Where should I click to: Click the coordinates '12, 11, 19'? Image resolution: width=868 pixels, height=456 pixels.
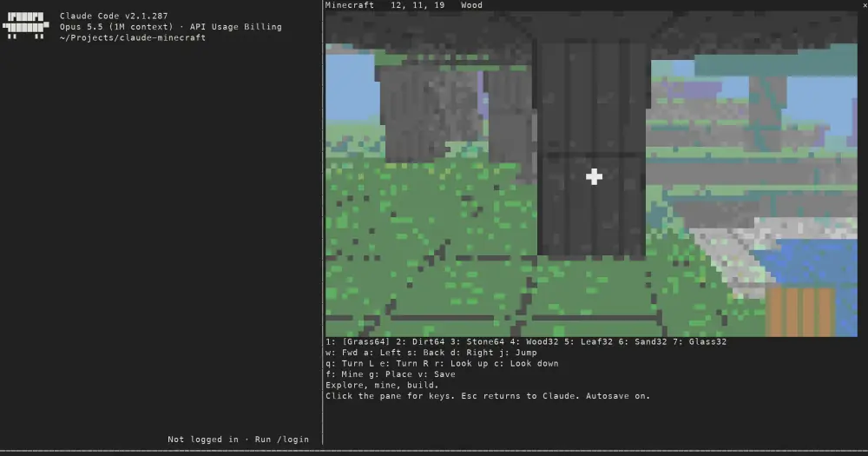click(x=418, y=5)
